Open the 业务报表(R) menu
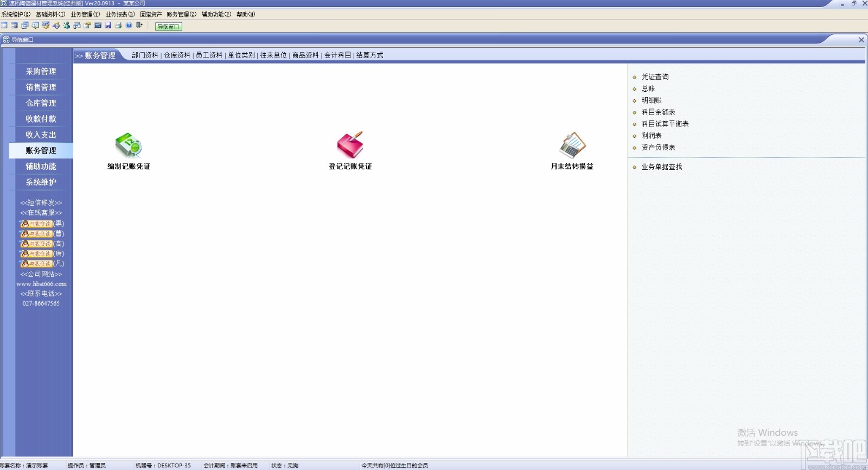868x470 pixels. 120,15
